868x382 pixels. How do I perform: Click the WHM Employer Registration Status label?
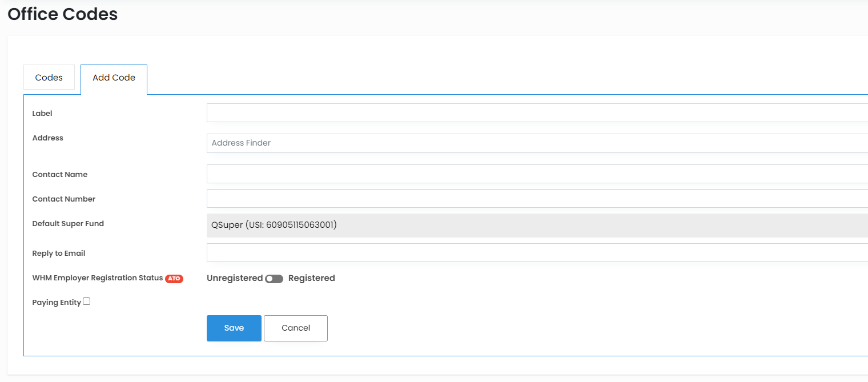pos(98,278)
